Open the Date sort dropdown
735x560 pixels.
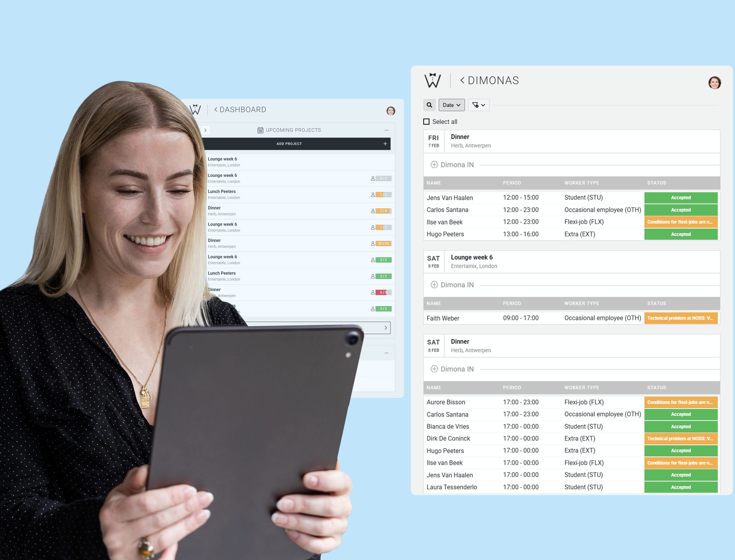pyautogui.click(x=451, y=105)
